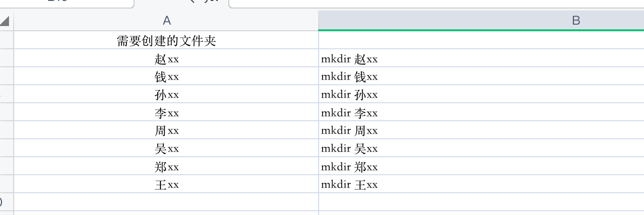Click the select-all corner triangle
The height and width of the screenshot is (215, 644).
coord(5,21)
